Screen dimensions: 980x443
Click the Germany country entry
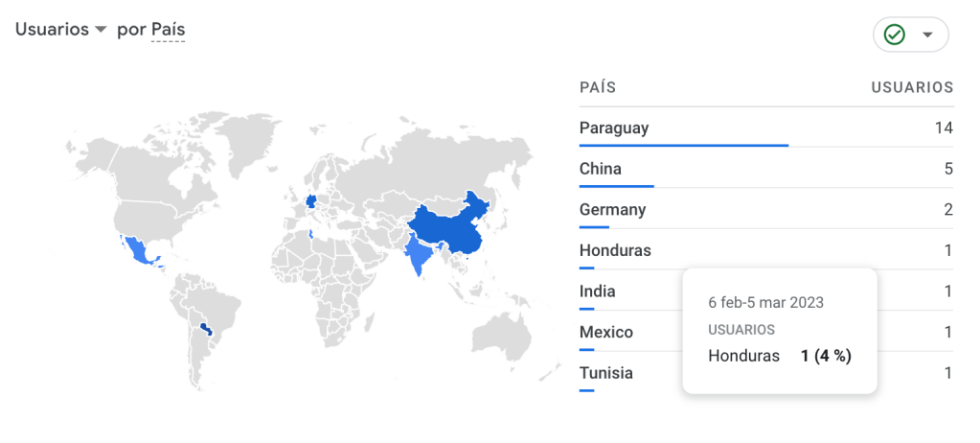point(613,210)
